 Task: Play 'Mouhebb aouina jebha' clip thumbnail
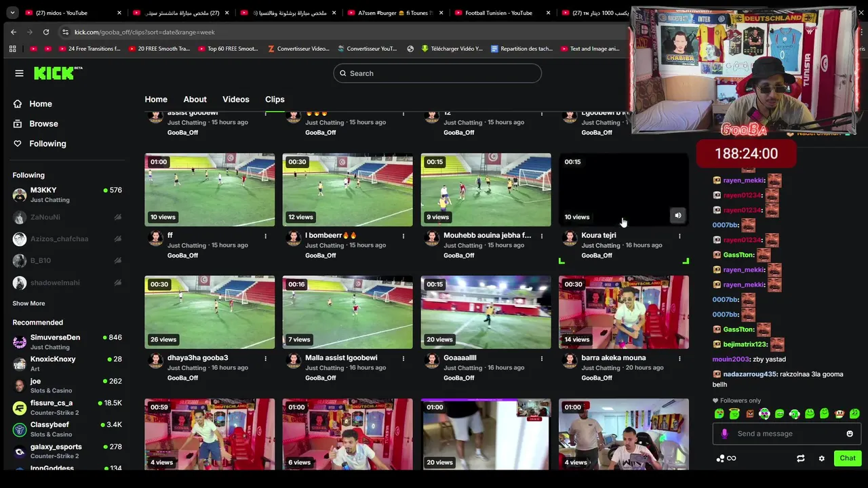486,190
